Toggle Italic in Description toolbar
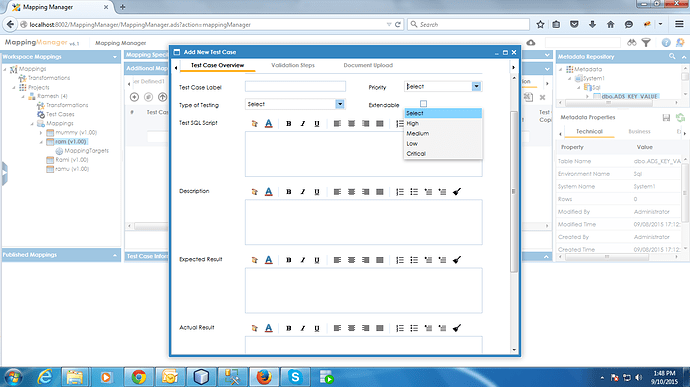690x387 pixels. point(303,192)
